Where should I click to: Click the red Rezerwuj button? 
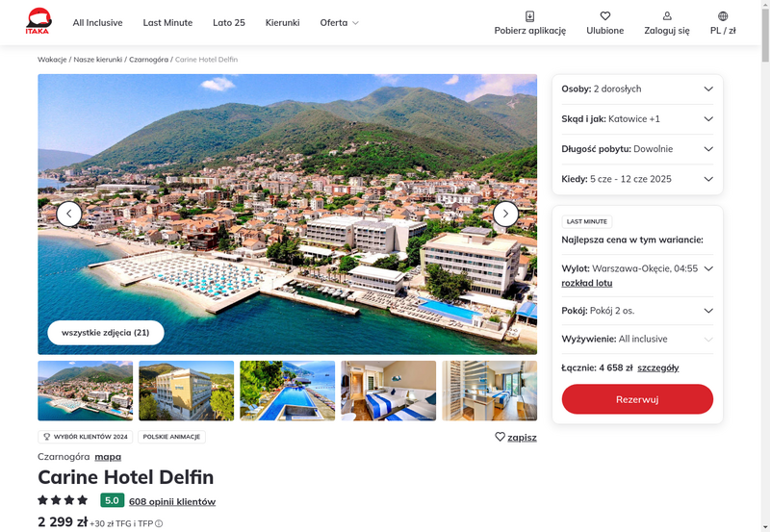[x=637, y=399]
